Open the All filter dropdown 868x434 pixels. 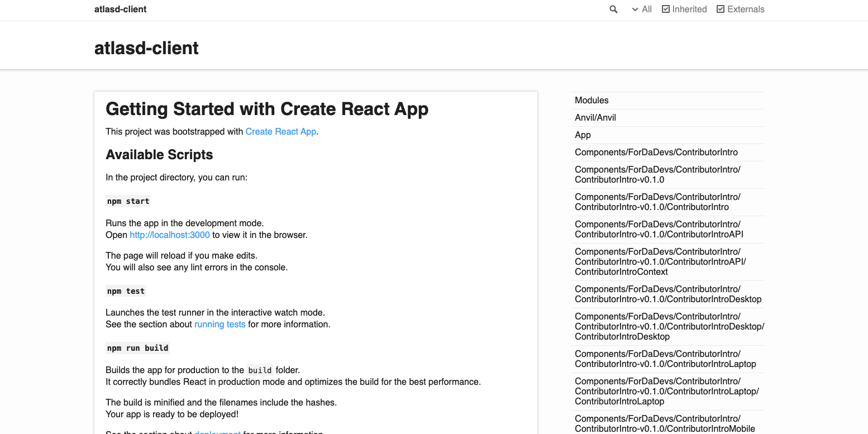click(641, 9)
